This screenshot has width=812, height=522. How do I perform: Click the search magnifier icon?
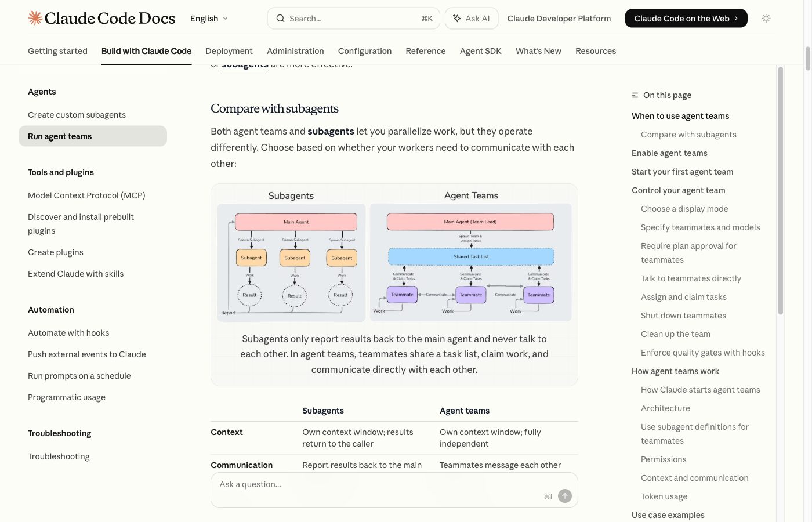click(x=280, y=19)
